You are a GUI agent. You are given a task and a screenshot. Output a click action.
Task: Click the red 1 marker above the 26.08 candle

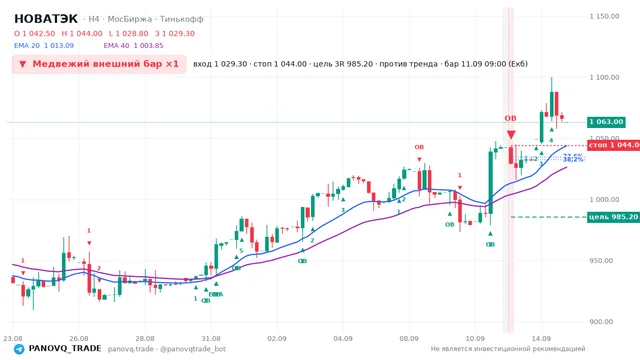pyautogui.click(x=89, y=231)
